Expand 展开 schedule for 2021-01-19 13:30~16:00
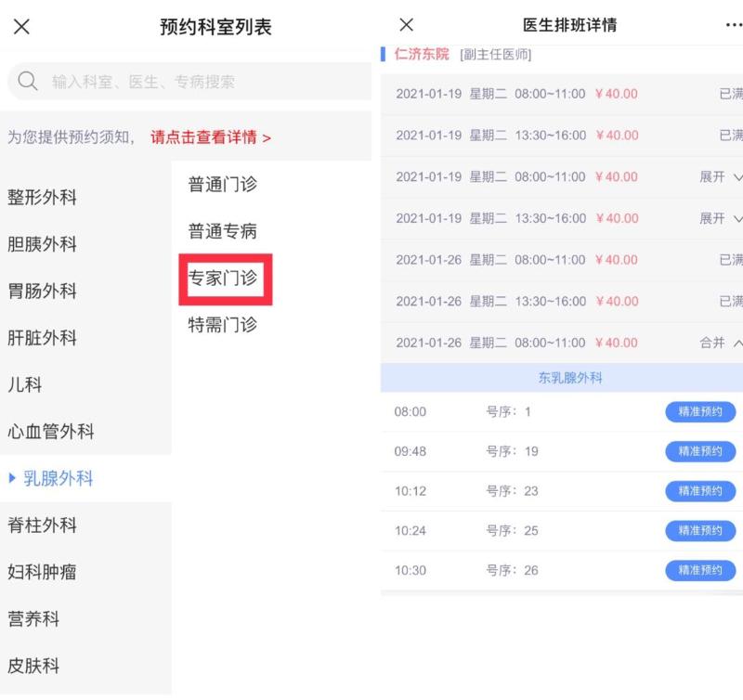Screen dimensions: 743x700 (x=721, y=219)
